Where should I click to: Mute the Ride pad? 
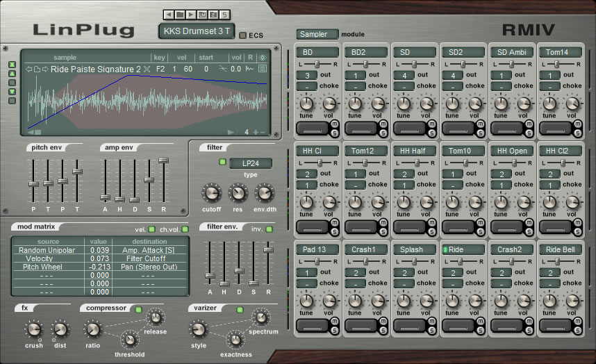click(x=481, y=321)
